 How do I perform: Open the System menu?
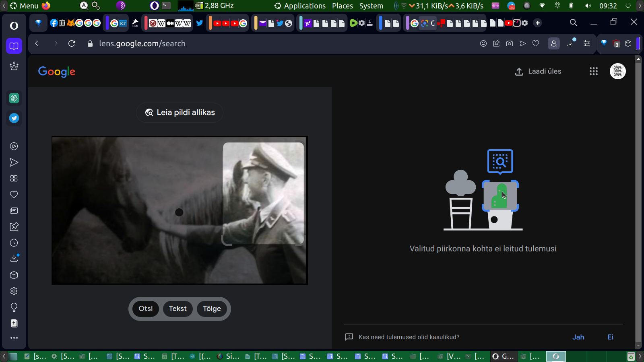(371, 6)
